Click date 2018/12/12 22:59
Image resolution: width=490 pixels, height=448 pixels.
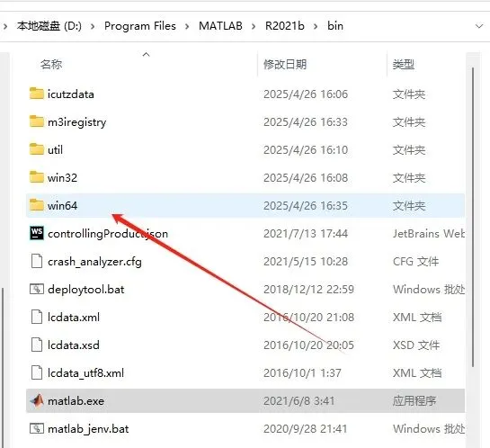(x=308, y=289)
